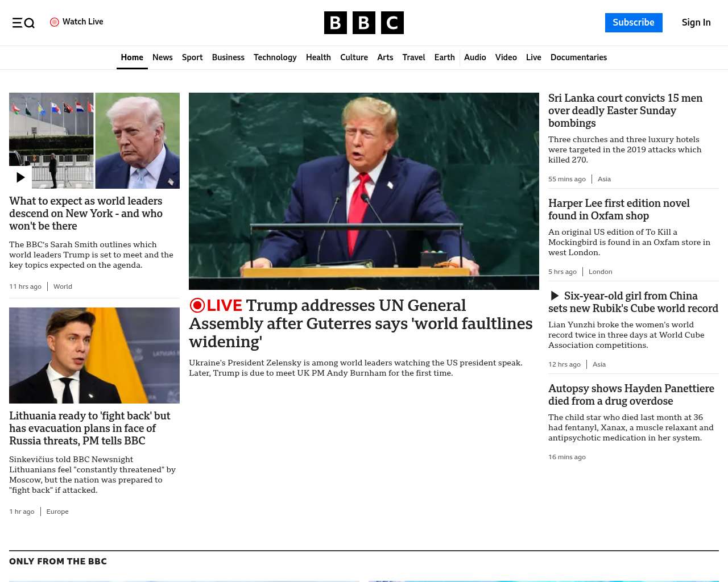This screenshot has height=582, width=728.
Task: Open the menu and search icon
Action: click(23, 23)
